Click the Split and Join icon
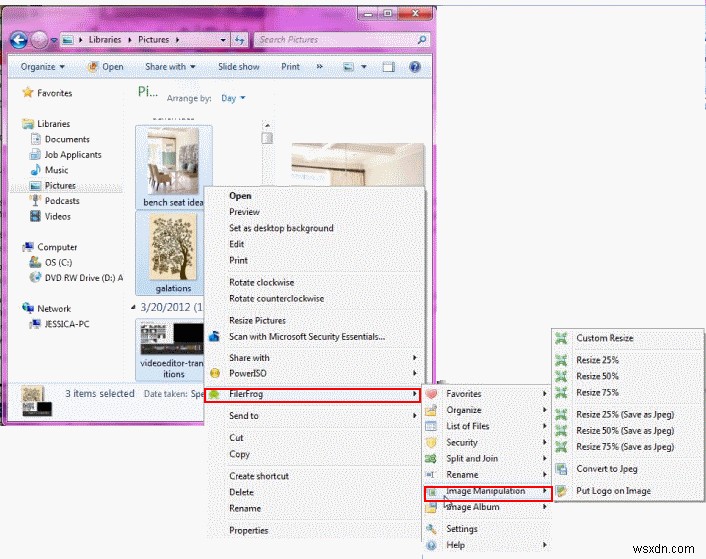The height and width of the screenshot is (559, 706). click(x=431, y=459)
